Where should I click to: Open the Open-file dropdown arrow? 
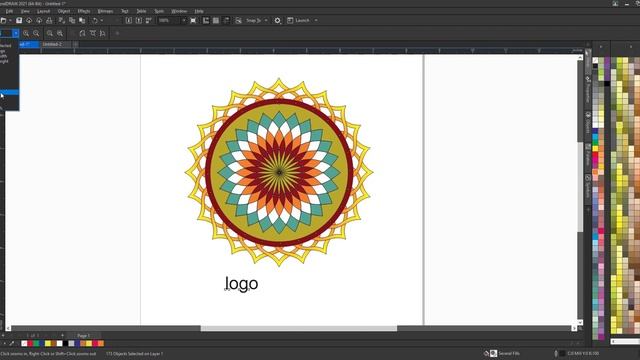[x=10, y=20]
